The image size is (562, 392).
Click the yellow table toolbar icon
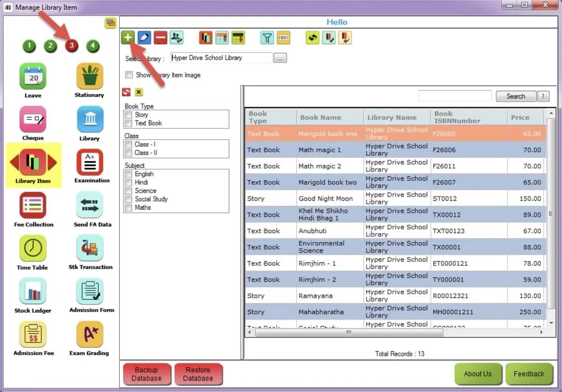pyautogui.click(x=238, y=37)
